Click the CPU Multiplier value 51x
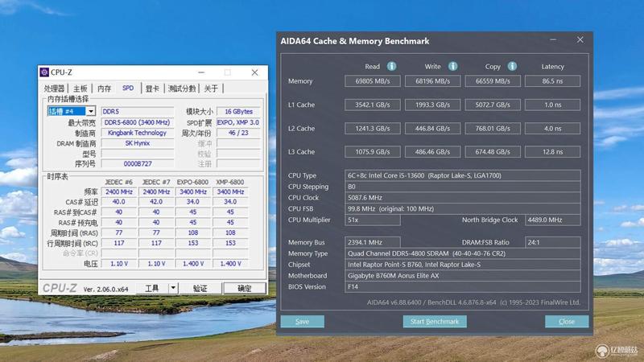This screenshot has width=644, height=362. pyautogui.click(x=373, y=220)
